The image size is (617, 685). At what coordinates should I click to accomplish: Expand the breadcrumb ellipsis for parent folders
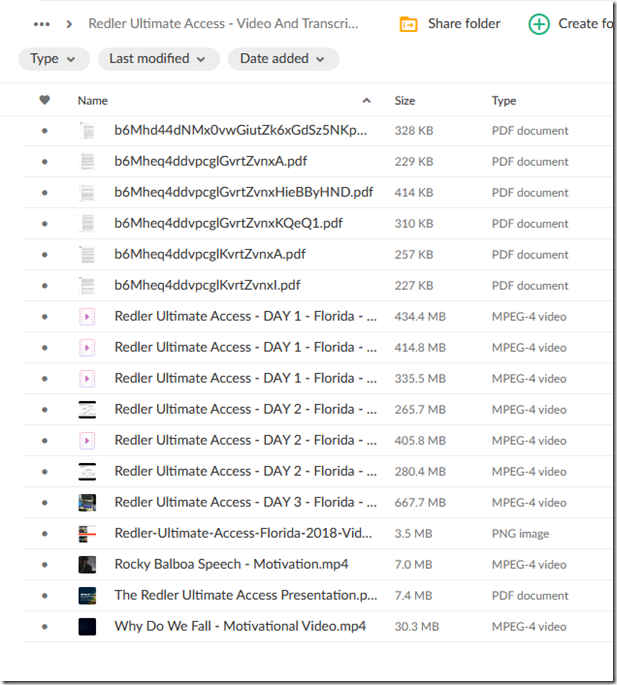(41, 24)
